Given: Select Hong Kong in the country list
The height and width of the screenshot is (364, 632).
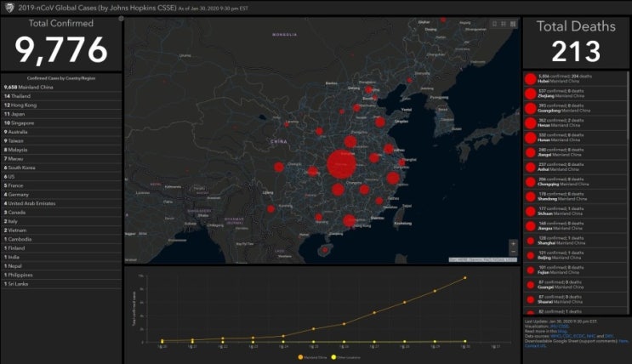Looking at the screenshot, I should tap(61, 105).
